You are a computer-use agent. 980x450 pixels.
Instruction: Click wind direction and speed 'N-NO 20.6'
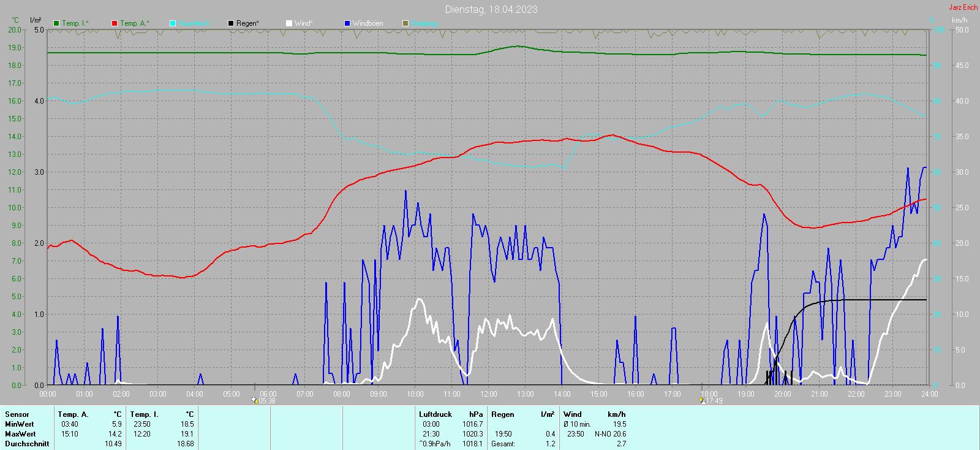pos(610,434)
